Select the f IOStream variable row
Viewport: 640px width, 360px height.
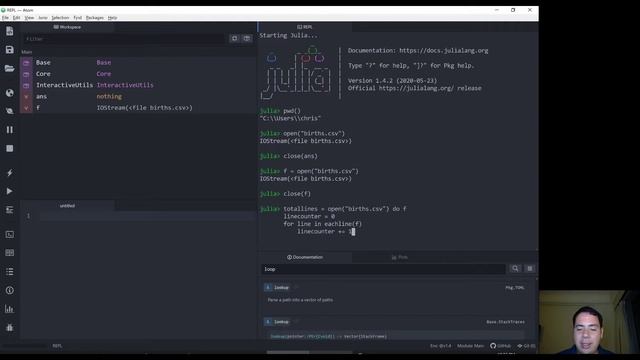coord(138,108)
